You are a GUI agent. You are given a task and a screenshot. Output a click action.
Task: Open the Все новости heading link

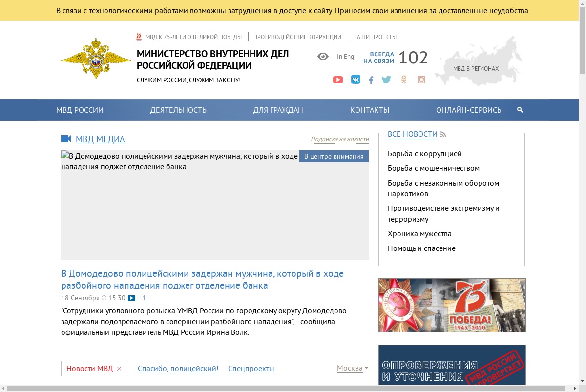413,134
